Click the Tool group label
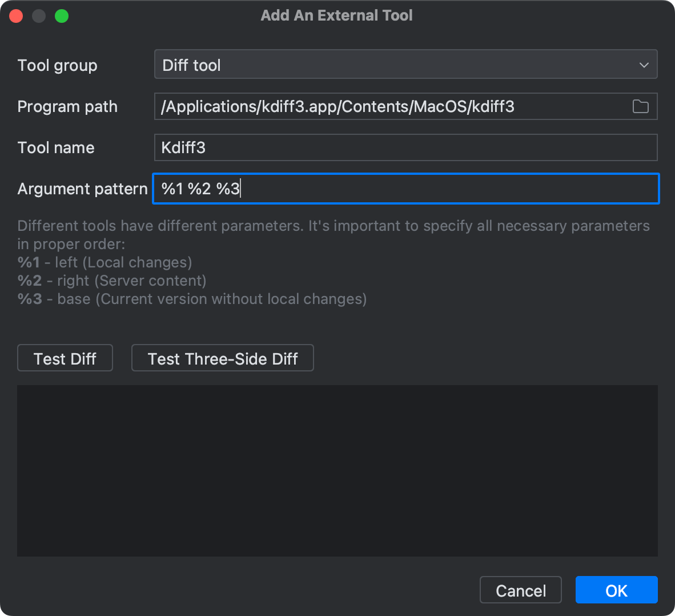The image size is (675, 616). click(57, 65)
